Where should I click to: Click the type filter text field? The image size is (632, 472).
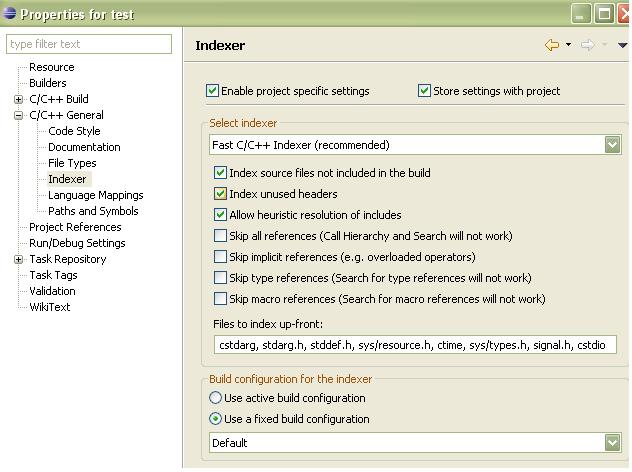tap(89, 44)
